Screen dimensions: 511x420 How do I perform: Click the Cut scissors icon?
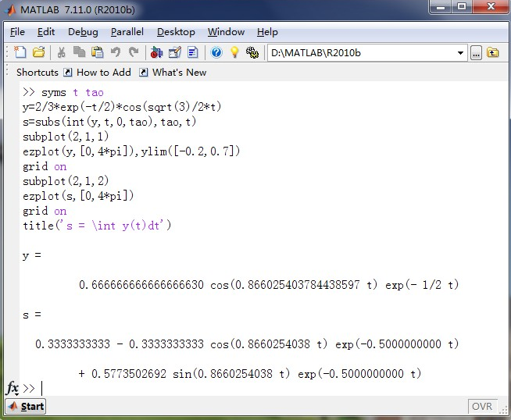pyautogui.click(x=61, y=52)
